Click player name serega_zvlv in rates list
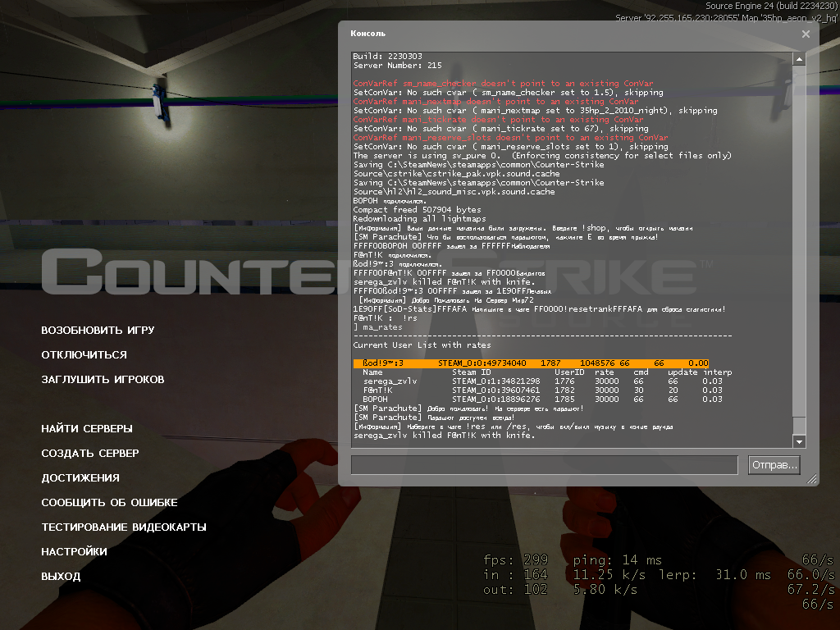 [x=390, y=381]
